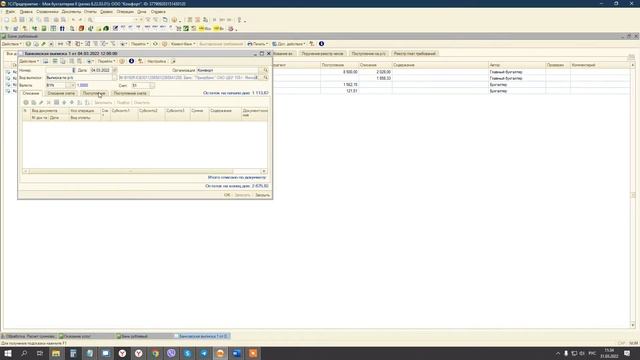Sort descending icon in Списание toolbar
The width and height of the screenshot is (640, 360).
[87, 102]
